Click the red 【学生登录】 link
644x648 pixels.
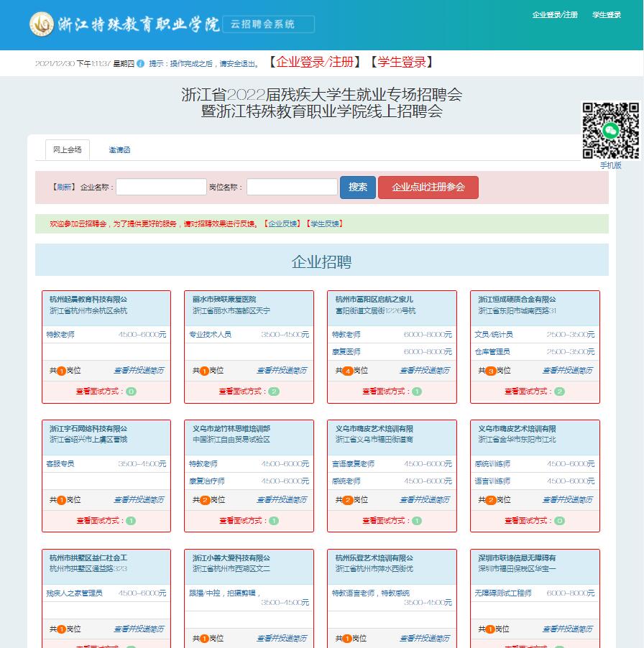coord(401,63)
